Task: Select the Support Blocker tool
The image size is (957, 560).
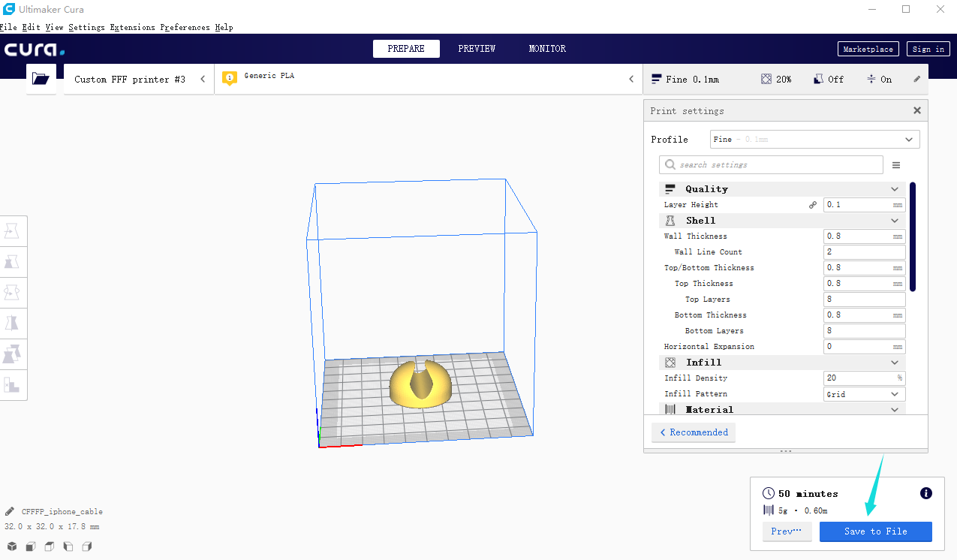Action: coord(12,385)
